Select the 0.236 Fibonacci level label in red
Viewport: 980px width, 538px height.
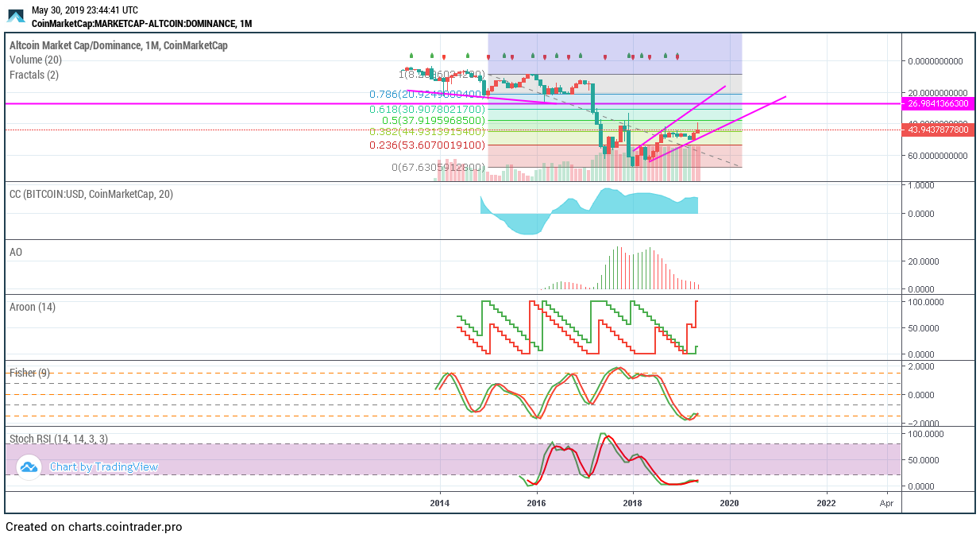coord(426,145)
